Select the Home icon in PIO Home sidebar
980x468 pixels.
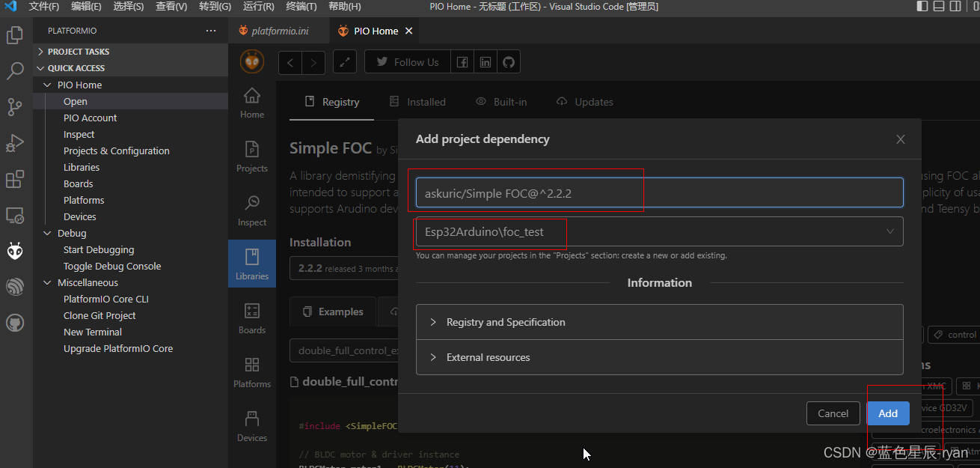pos(251,101)
